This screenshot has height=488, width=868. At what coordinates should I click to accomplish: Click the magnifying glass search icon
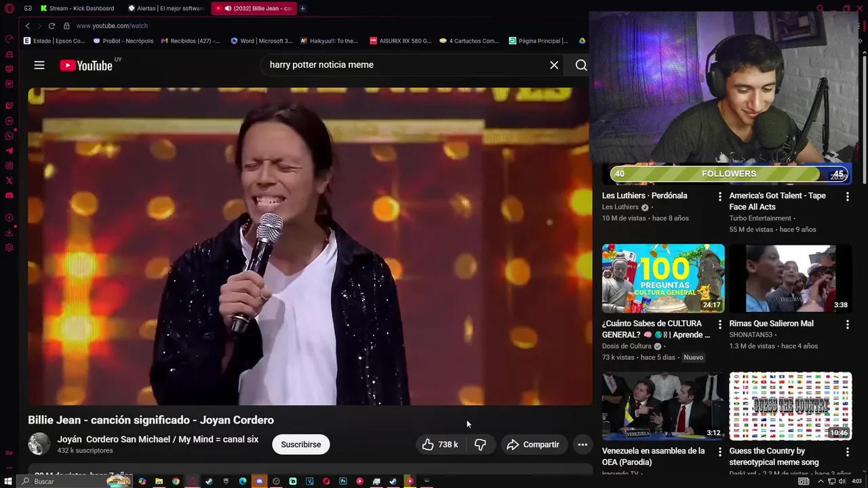click(581, 65)
